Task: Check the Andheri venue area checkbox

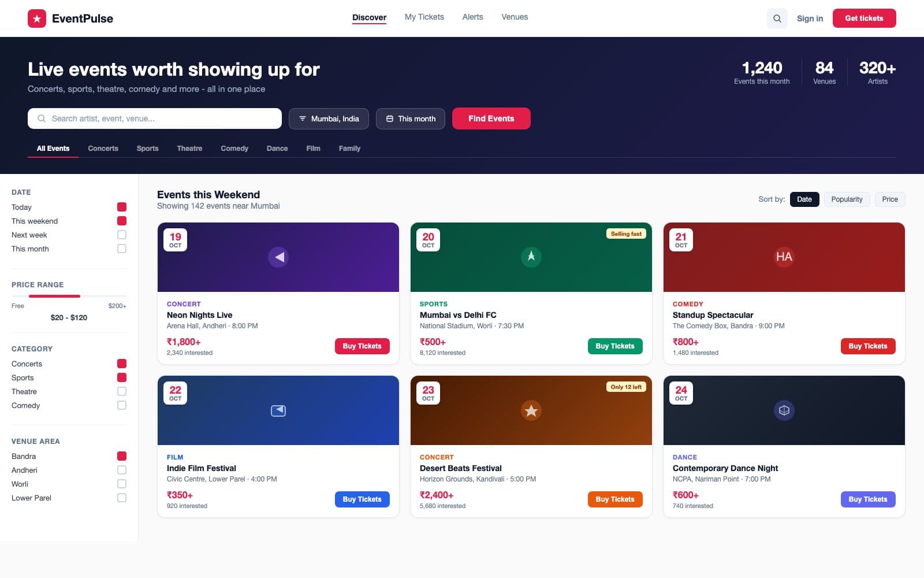Action: tap(122, 470)
